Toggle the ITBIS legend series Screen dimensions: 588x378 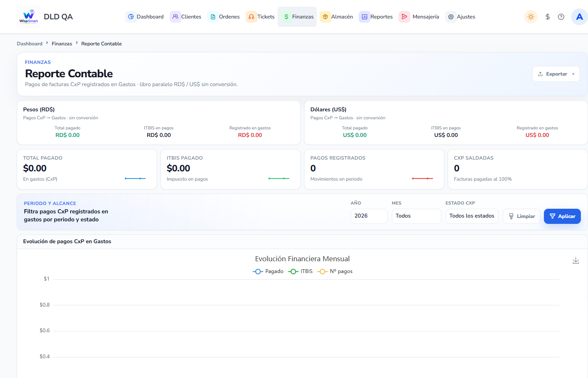tap(300, 271)
